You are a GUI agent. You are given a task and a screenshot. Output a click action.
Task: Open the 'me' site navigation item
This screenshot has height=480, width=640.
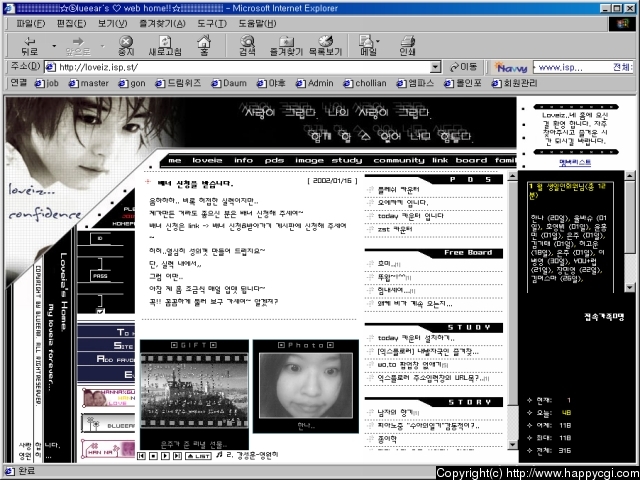point(175,160)
